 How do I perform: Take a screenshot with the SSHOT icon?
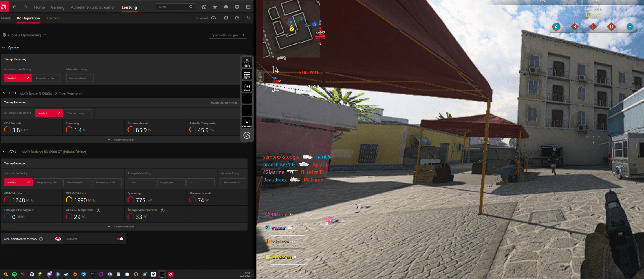247,87
